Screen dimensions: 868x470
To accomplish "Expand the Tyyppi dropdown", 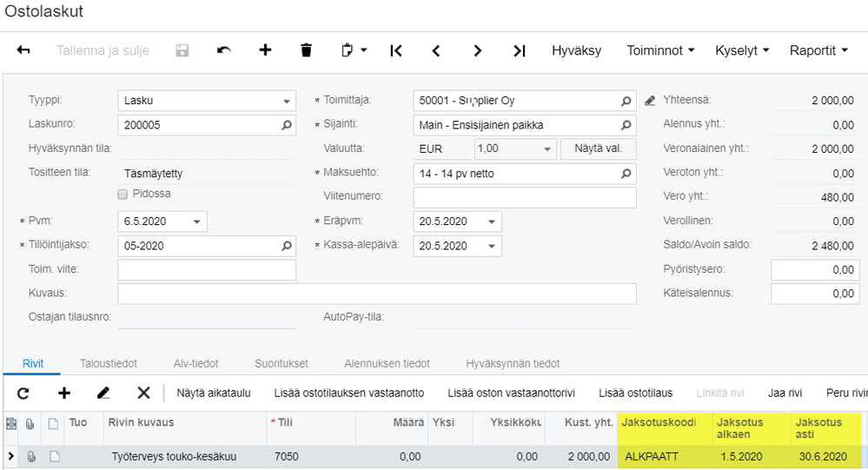I will tap(287, 101).
